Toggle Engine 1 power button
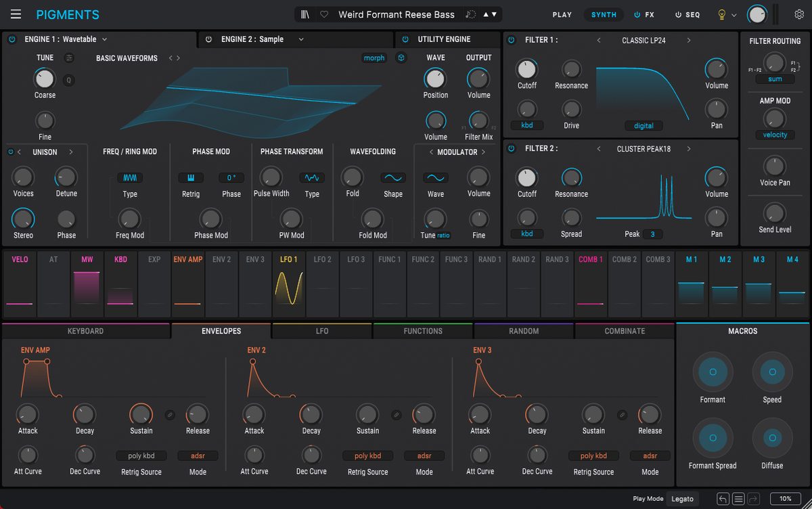This screenshot has width=812, height=509. pos(12,39)
